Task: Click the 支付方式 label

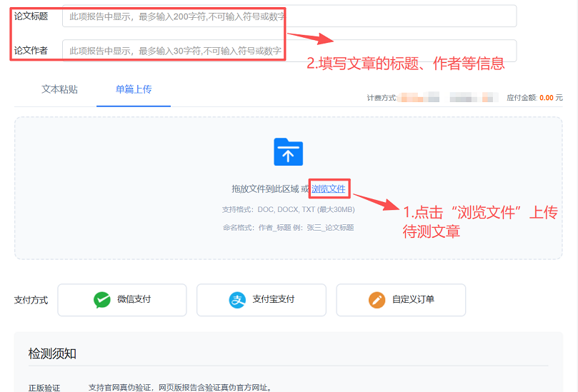Action: tap(31, 300)
